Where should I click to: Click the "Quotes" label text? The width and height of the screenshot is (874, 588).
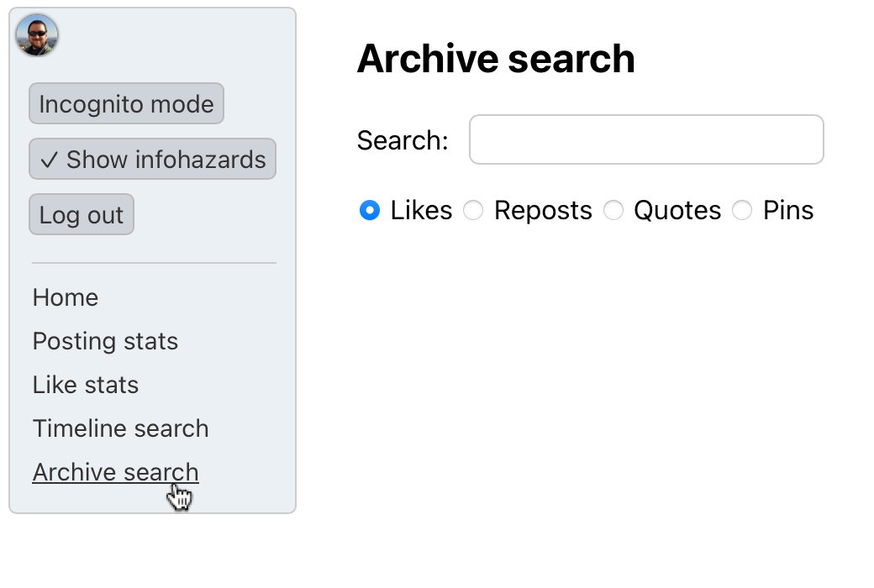(x=677, y=210)
